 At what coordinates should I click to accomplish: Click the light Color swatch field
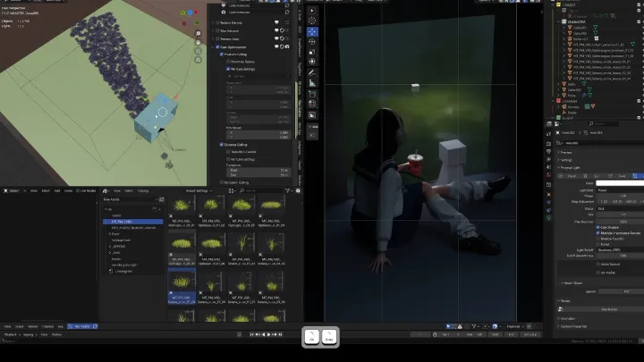[x=620, y=183]
